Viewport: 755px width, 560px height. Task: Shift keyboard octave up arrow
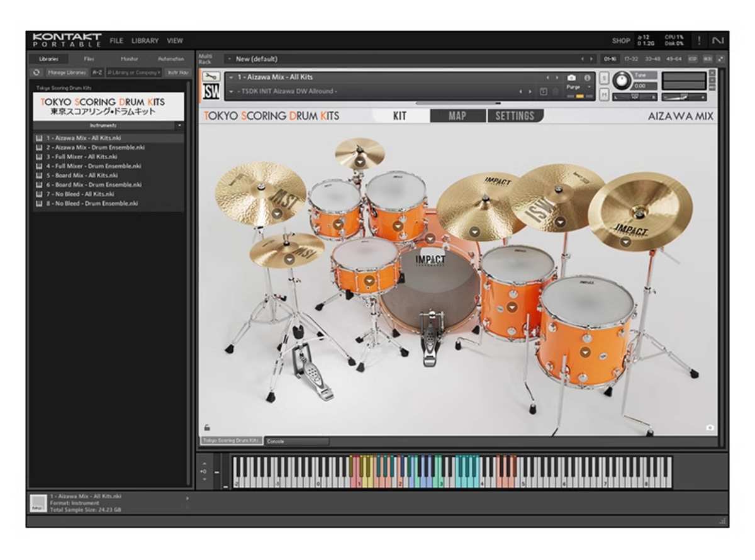[x=204, y=464]
